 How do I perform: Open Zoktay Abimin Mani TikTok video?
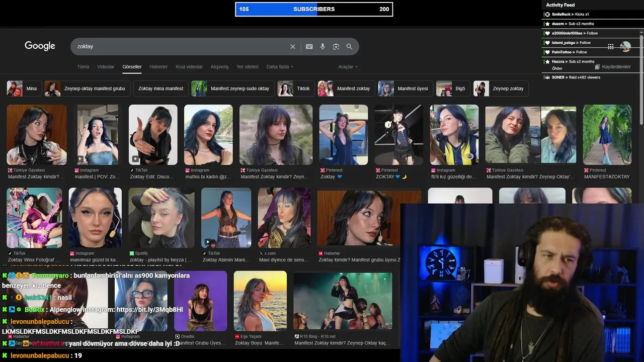click(226, 218)
